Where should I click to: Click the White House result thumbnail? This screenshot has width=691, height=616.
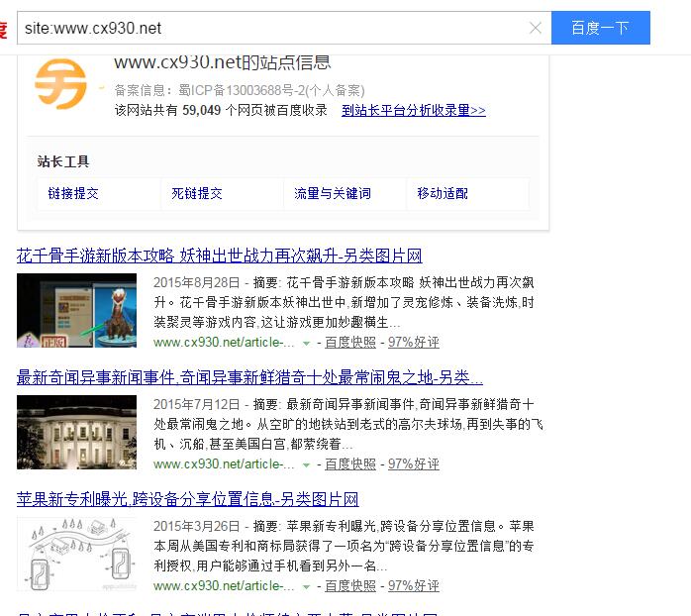coord(76,432)
